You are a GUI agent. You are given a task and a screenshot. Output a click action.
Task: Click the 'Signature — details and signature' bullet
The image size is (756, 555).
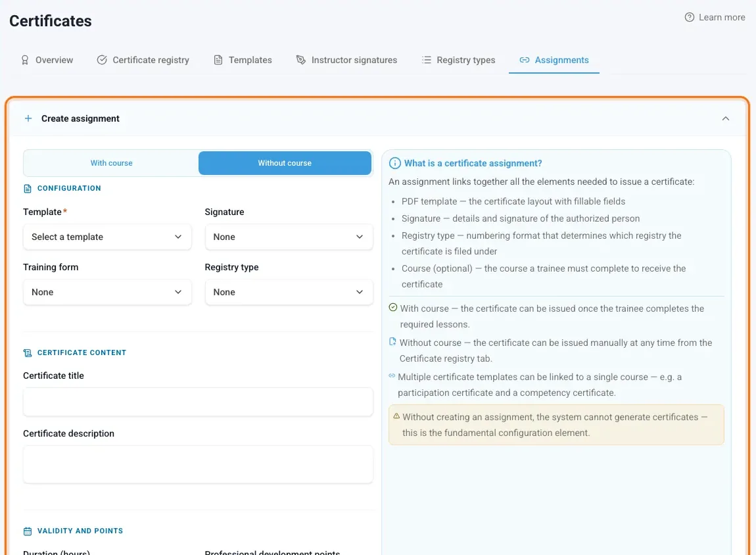click(521, 218)
